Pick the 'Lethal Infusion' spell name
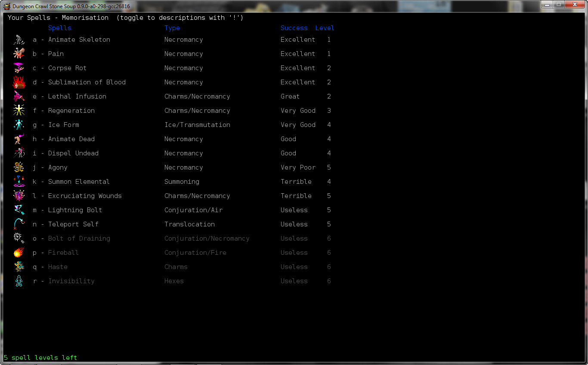The width and height of the screenshot is (588, 365). [x=77, y=96]
